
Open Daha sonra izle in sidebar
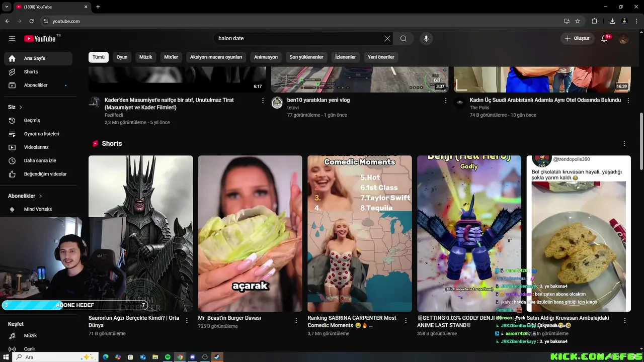pos(38,161)
